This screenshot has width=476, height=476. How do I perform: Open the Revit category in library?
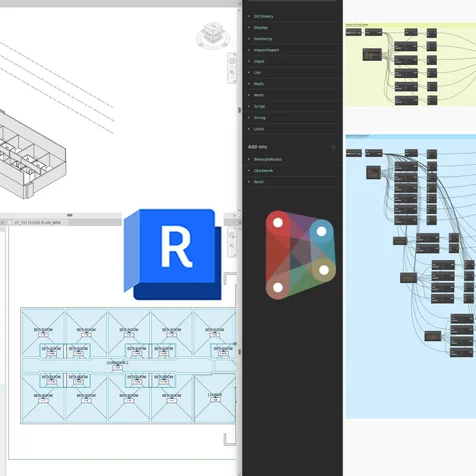click(259, 95)
